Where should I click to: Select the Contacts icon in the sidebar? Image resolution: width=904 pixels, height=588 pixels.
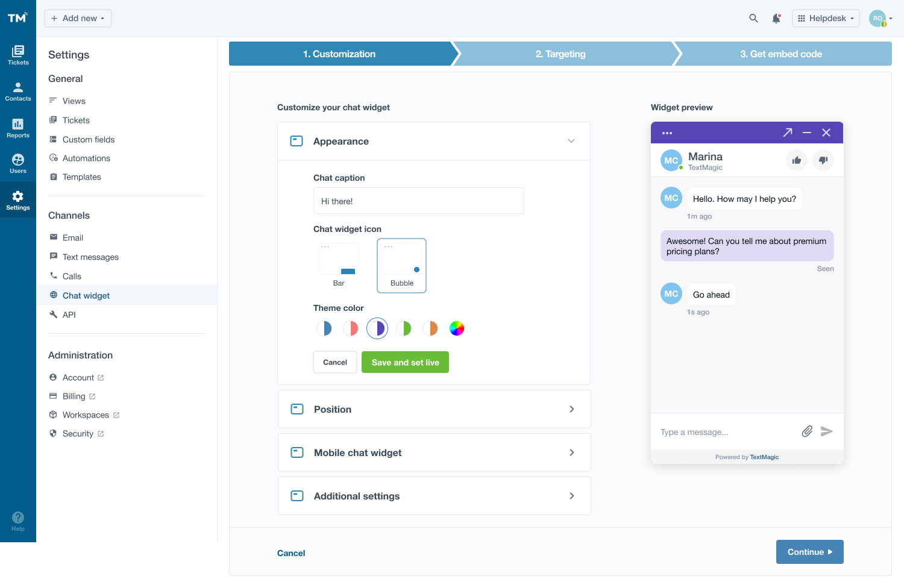[x=17, y=91]
